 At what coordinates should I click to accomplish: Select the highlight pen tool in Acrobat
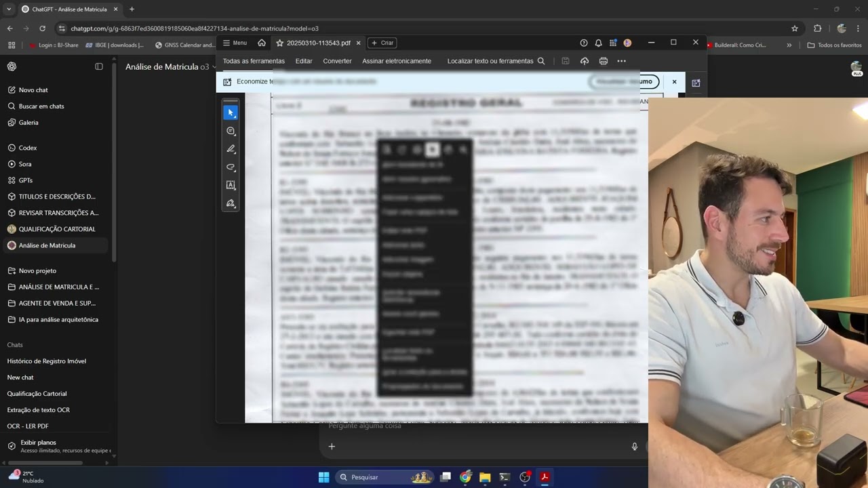pos(231,149)
